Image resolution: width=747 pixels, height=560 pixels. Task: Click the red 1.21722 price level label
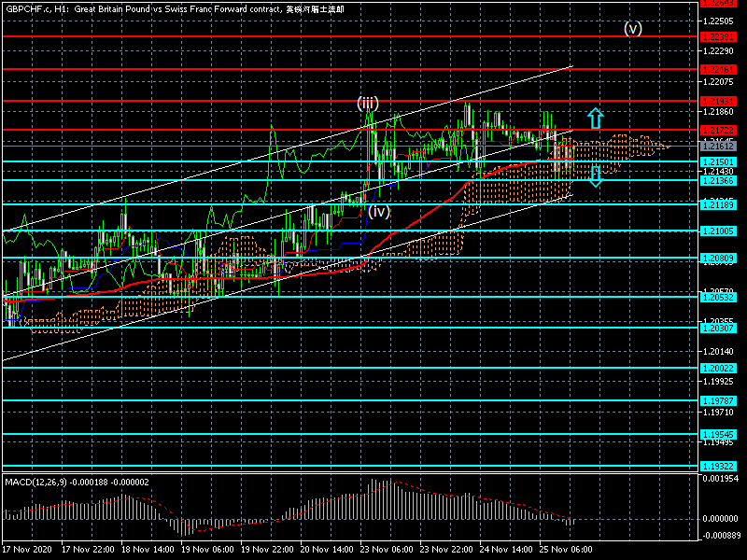click(x=718, y=131)
